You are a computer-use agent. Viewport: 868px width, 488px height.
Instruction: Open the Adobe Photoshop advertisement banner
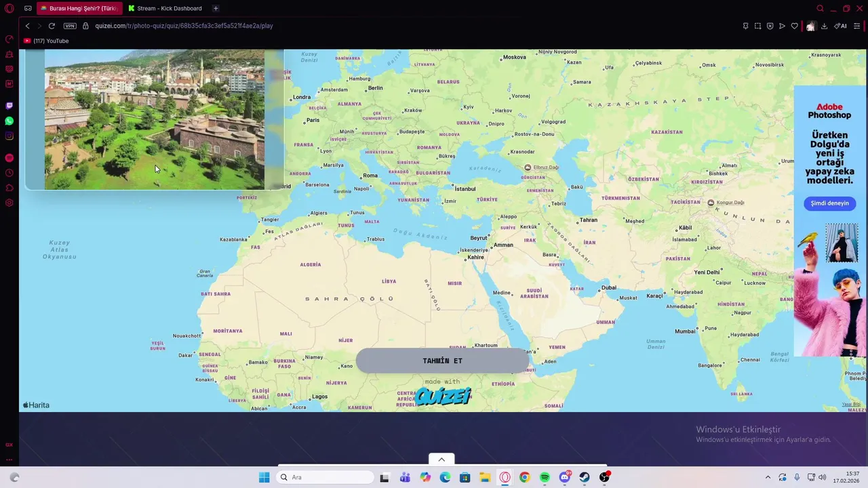pos(829,221)
